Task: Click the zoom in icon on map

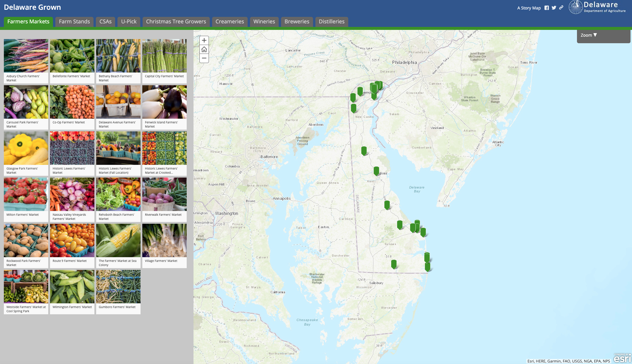Action: click(x=204, y=40)
